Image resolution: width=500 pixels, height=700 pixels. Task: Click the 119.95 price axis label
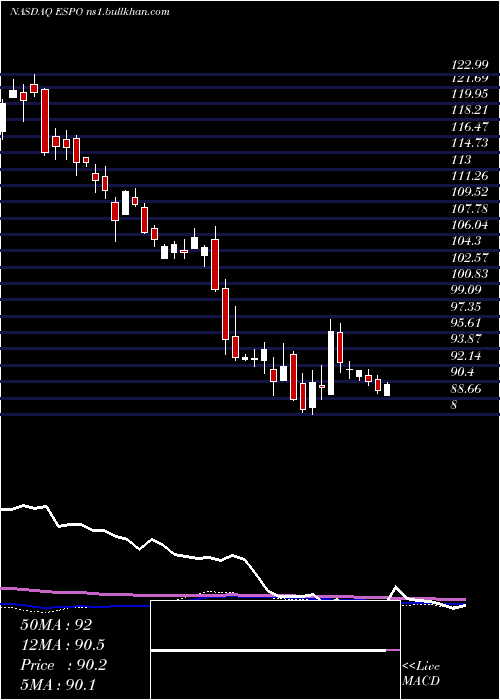click(x=469, y=94)
